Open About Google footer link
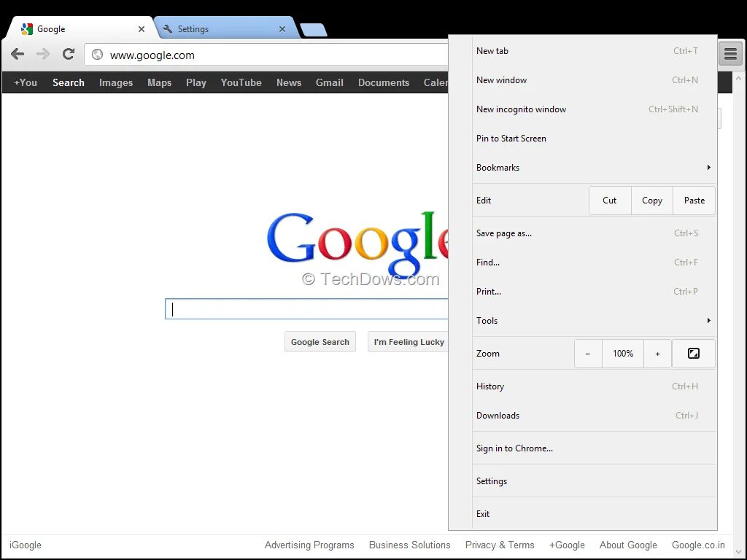The image size is (747, 560). pos(628,545)
